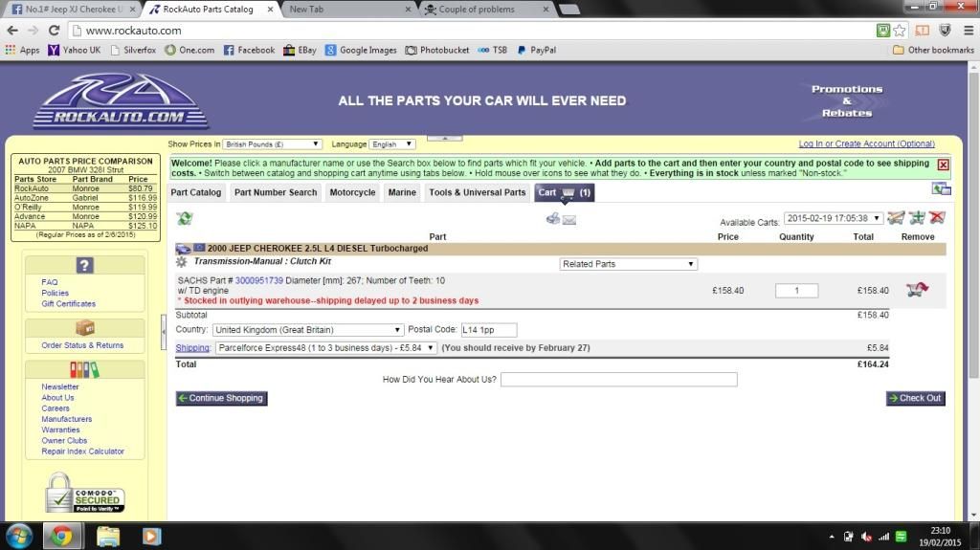Go back with browser arrow

point(12,30)
